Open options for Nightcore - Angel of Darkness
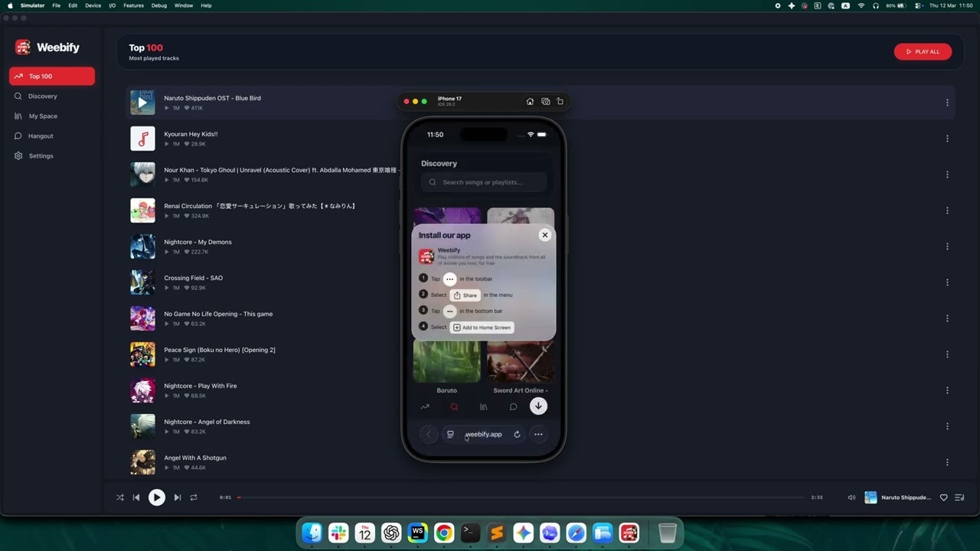This screenshot has width=980, height=551. [947, 426]
